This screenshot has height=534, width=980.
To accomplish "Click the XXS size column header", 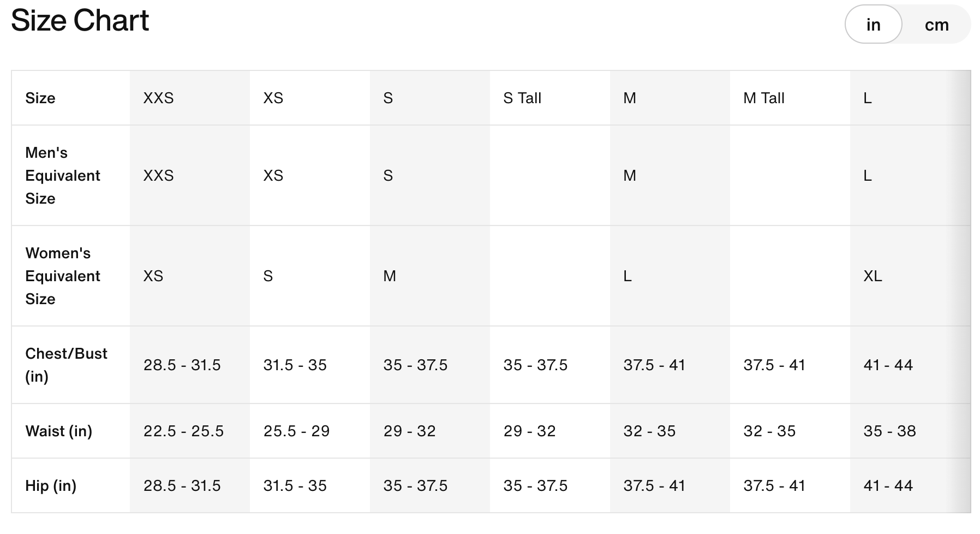I will tap(158, 98).
